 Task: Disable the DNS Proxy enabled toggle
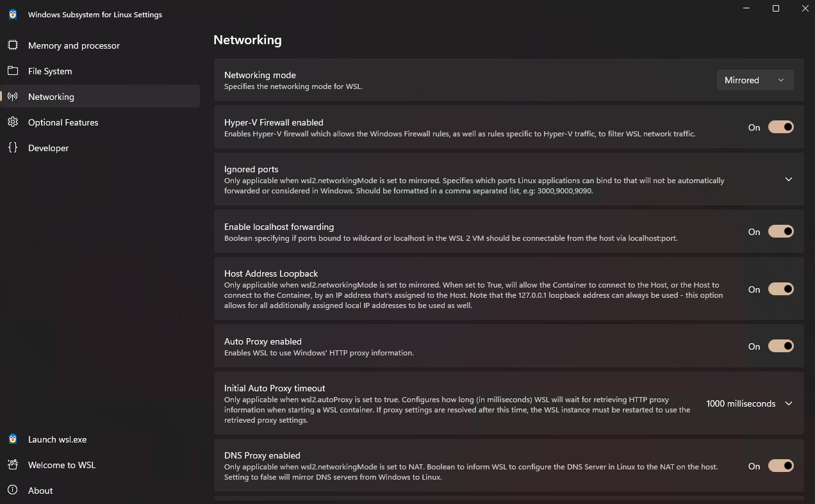pyautogui.click(x=781, y=466)
